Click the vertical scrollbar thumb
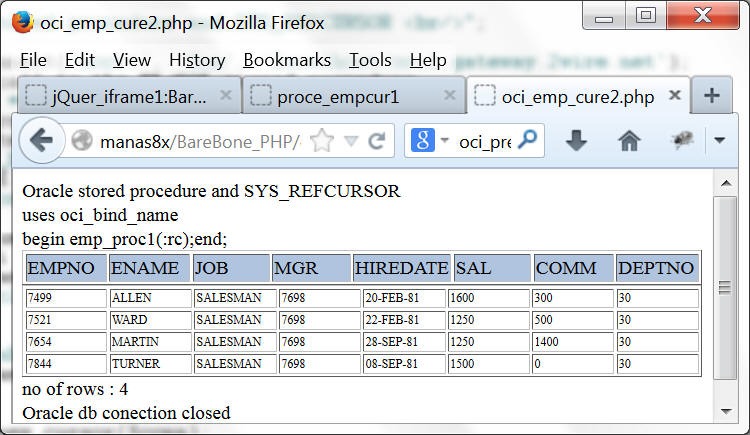The image size is (750, 435). [725, 288]
